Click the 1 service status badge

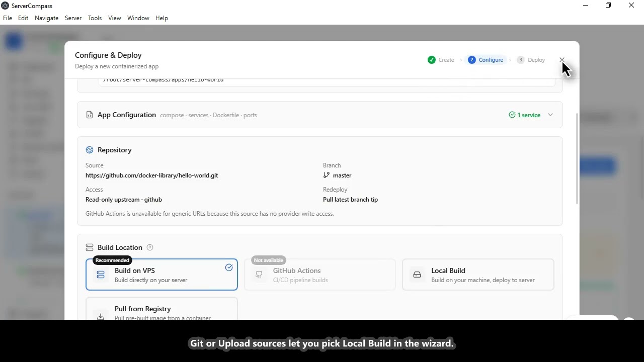coord(524,115)
